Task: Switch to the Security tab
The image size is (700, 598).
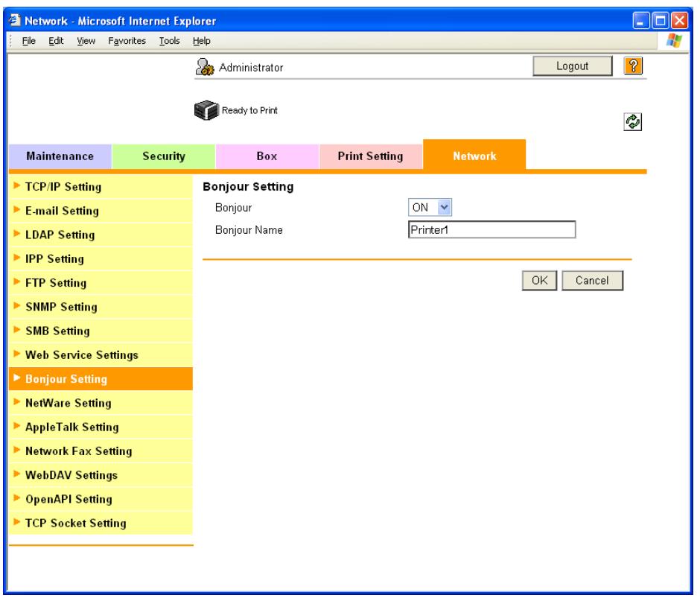Action: 163,156
